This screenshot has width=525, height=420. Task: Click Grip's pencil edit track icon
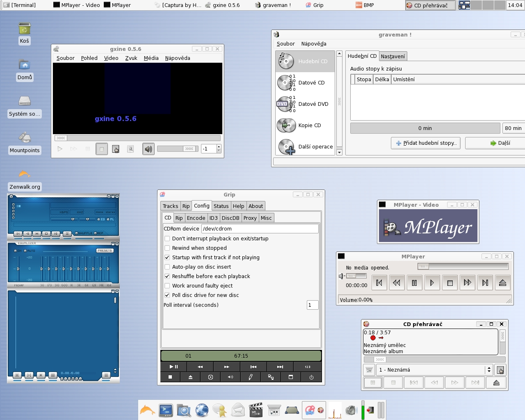coord(251,377)
